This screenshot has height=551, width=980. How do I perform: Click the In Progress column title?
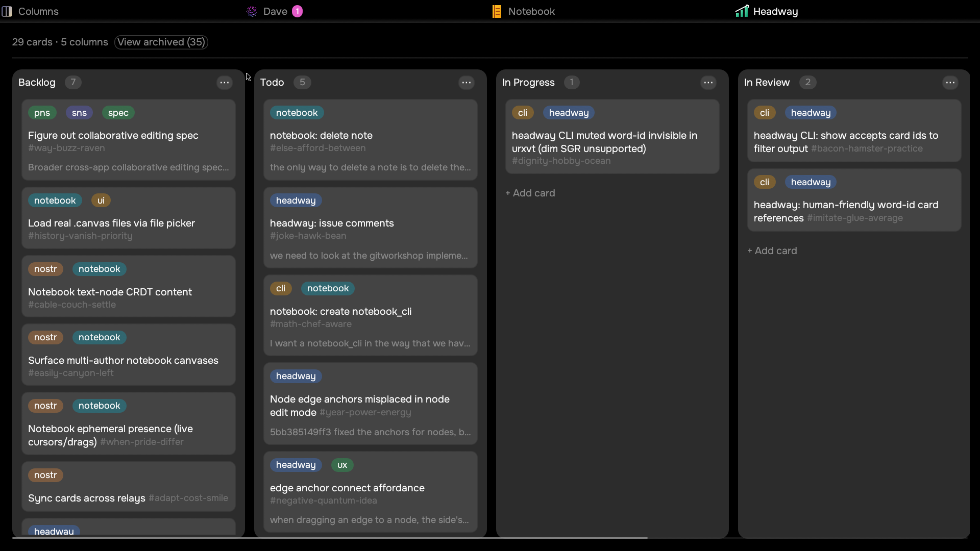coord(528,83)
